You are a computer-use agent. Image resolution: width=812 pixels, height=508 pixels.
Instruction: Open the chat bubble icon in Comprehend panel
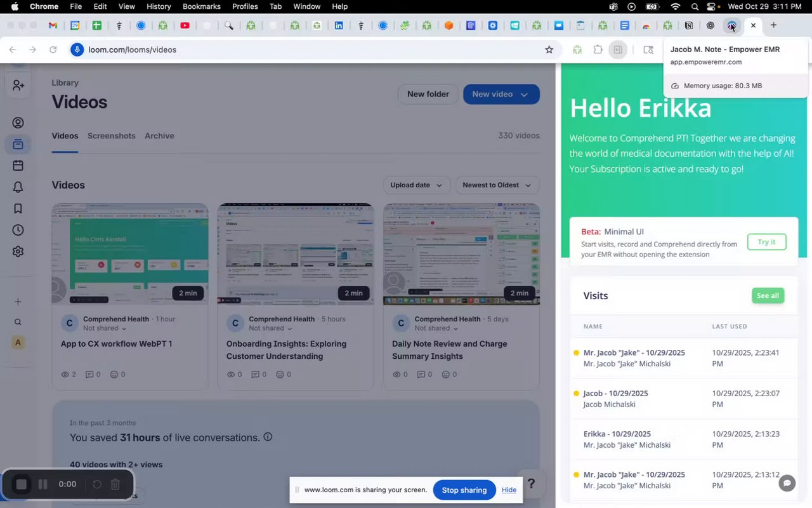click(787, 483)
